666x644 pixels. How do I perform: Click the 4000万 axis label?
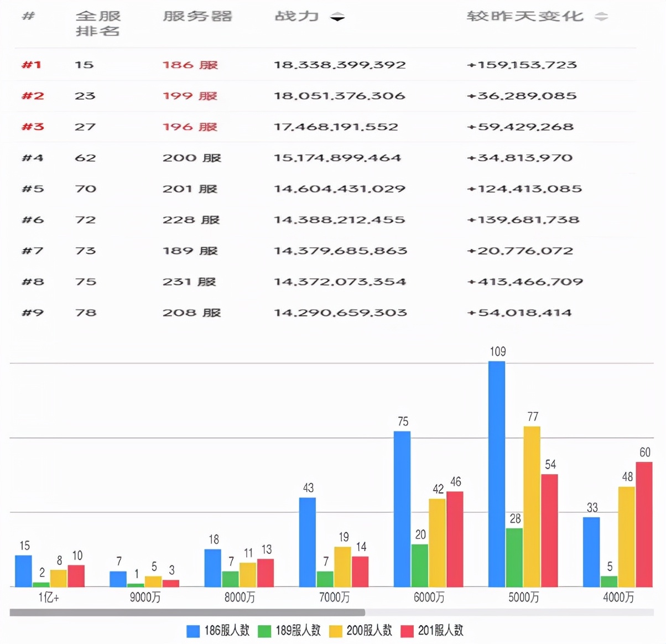618,598
